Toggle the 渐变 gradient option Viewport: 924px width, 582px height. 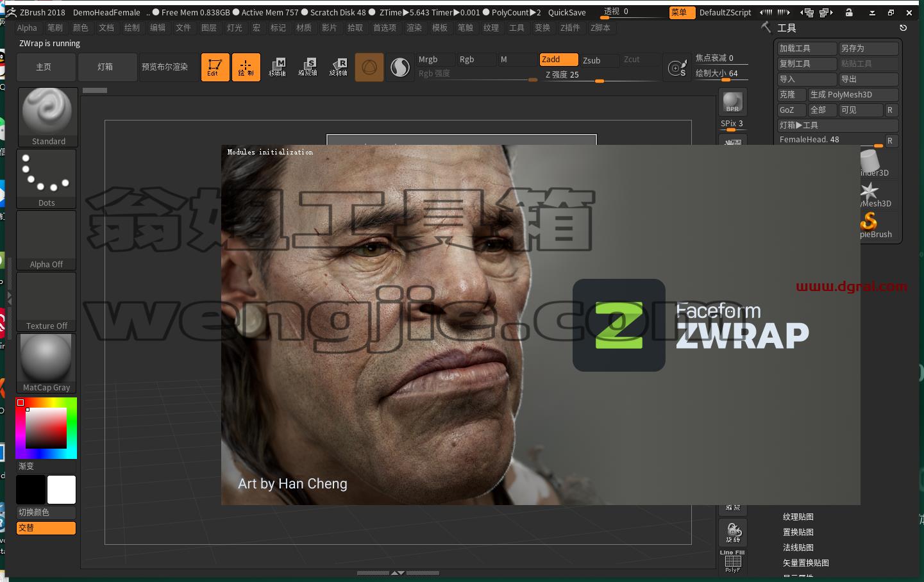click(x=46, y=466)
